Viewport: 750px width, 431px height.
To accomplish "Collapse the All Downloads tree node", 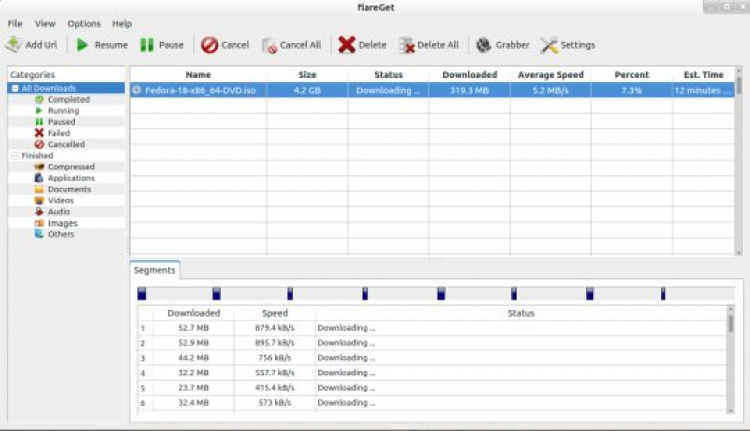I will [x=15, y=89].
